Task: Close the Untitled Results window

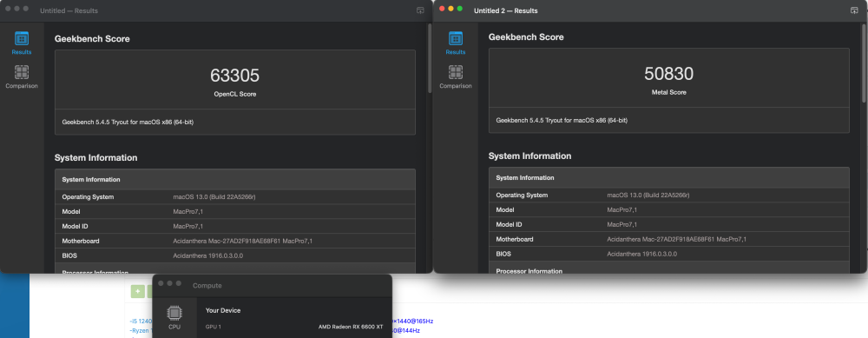Action: point(8,9)
